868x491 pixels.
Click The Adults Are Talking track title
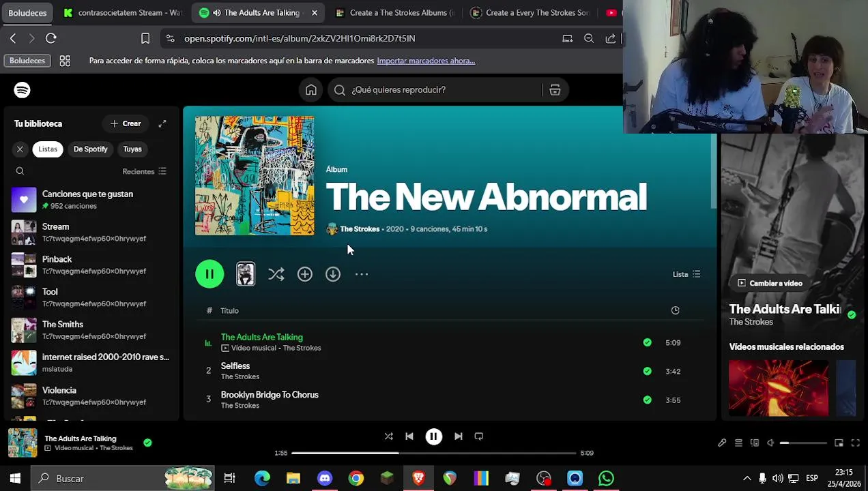click(x=261, y=337)
